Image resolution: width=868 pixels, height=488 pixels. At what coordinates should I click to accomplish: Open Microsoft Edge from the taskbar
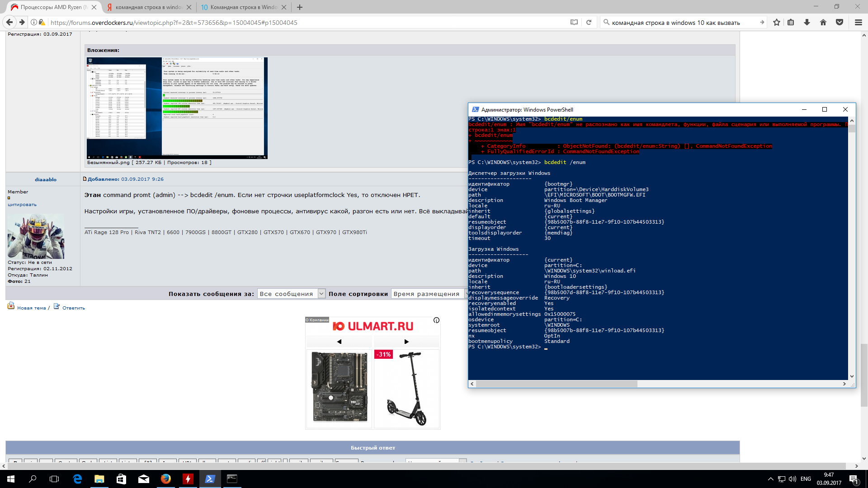click(x=77, y=479)
